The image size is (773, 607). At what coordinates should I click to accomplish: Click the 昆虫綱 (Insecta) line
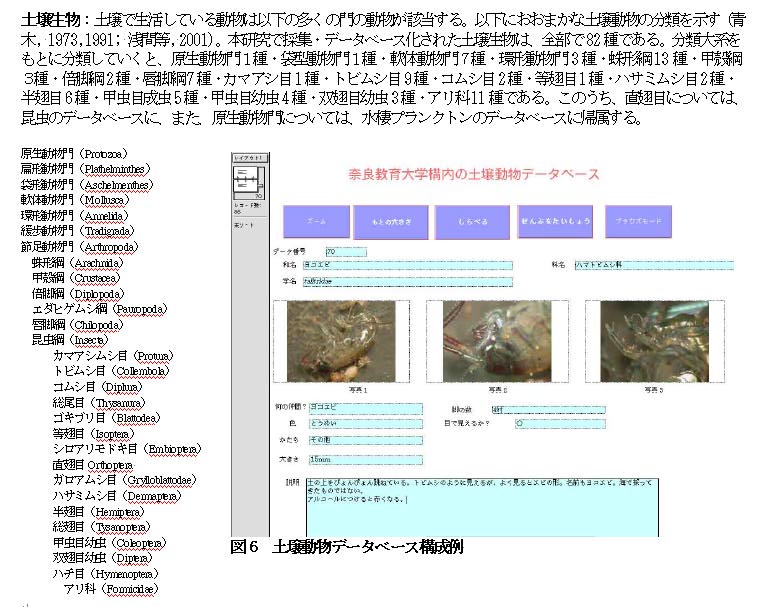click(x=70, y=340)
